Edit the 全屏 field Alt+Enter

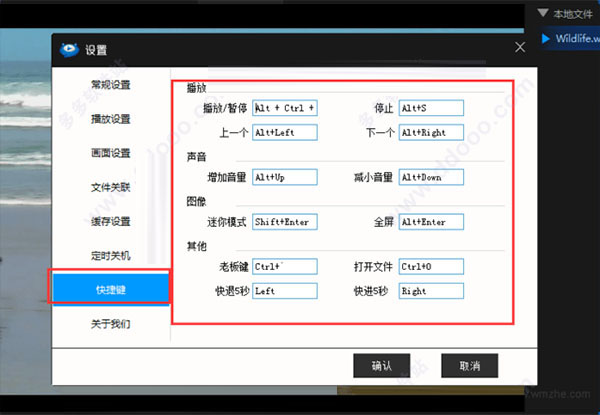[431, 222]
